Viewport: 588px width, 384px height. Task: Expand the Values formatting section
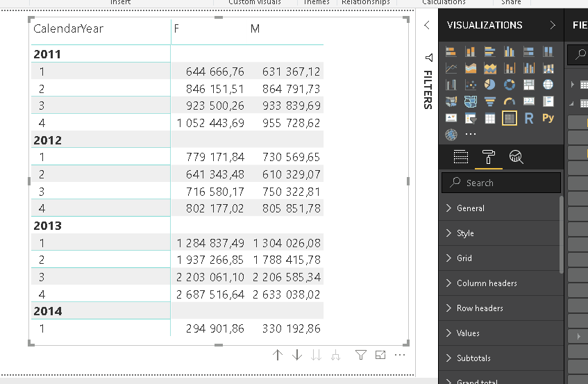pyautogui.click(x=501, y=333)
